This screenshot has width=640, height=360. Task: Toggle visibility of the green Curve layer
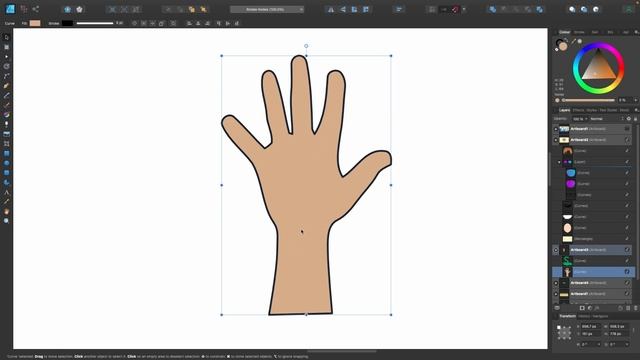pyautogui.click(x=627, y=261)
